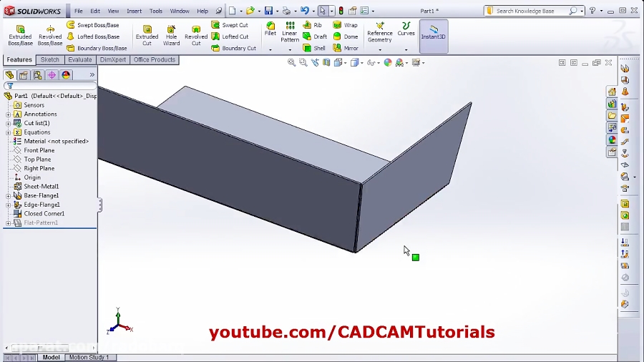Image resolution: width=644 pixels, height=362 pixels.
Task: Activate the Revolved Cut tool
Action: point(196,35)
